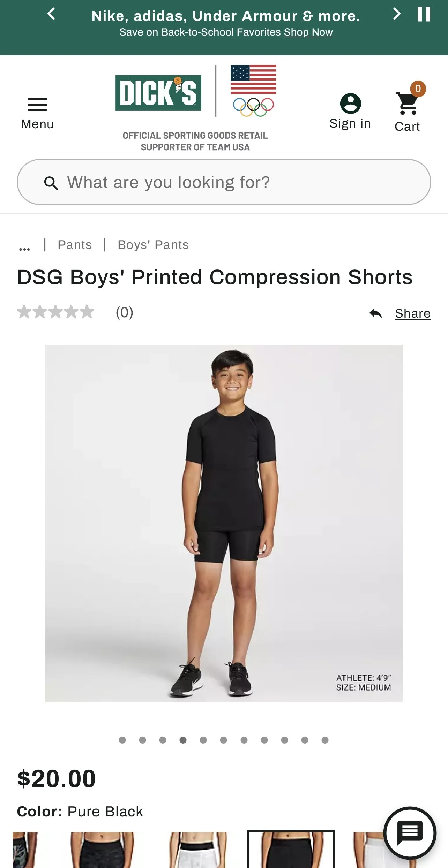Expand the breadcrumb ellipsis
The width and height of the screenshot is (448, 868).
24,249
